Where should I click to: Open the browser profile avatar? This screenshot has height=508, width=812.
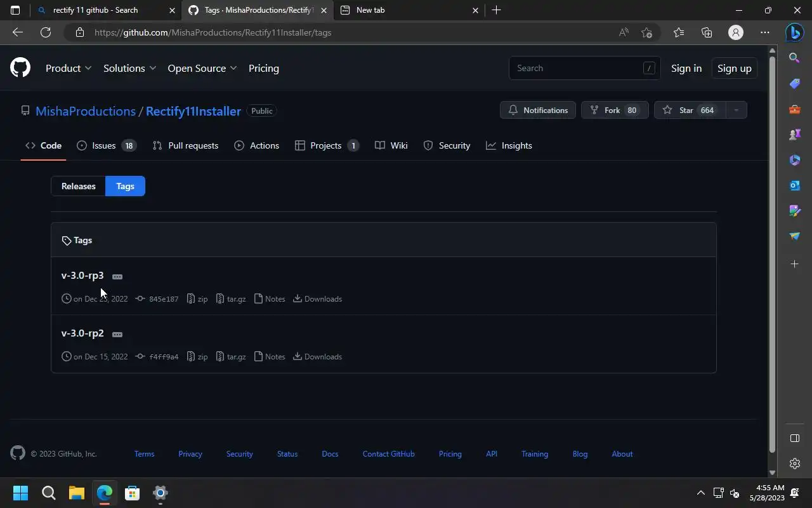736,32
